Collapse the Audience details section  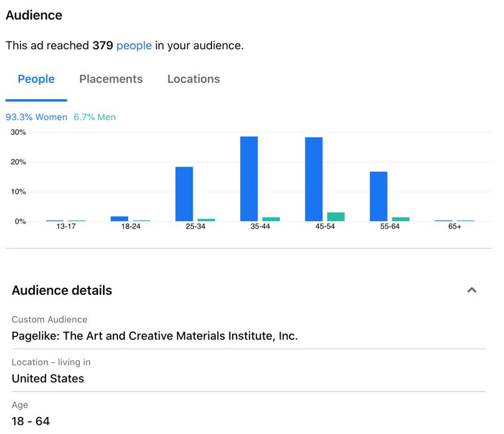(x=472, y=290)
